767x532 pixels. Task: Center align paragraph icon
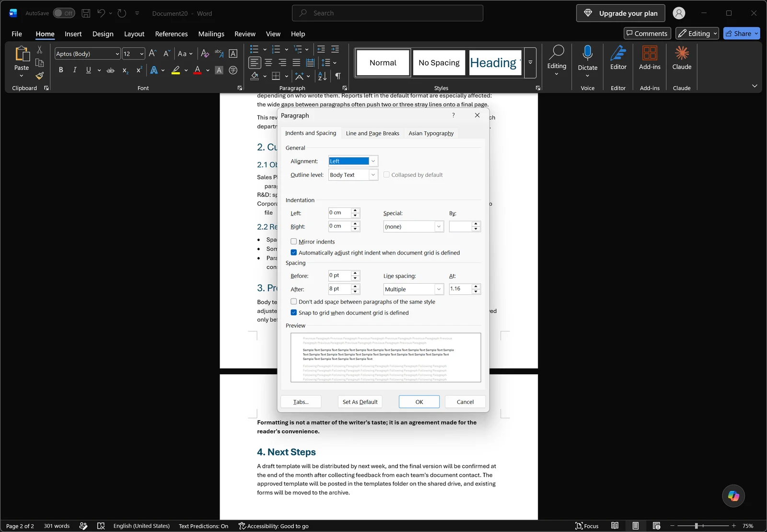(x=268, y=63)
